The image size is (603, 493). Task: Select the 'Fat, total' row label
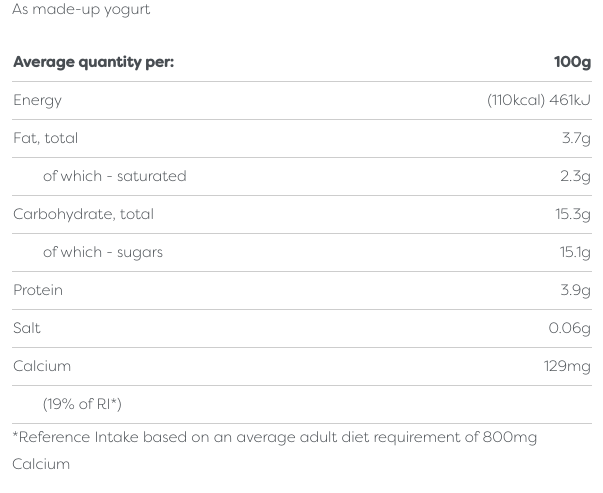click(x=45, y=138)
